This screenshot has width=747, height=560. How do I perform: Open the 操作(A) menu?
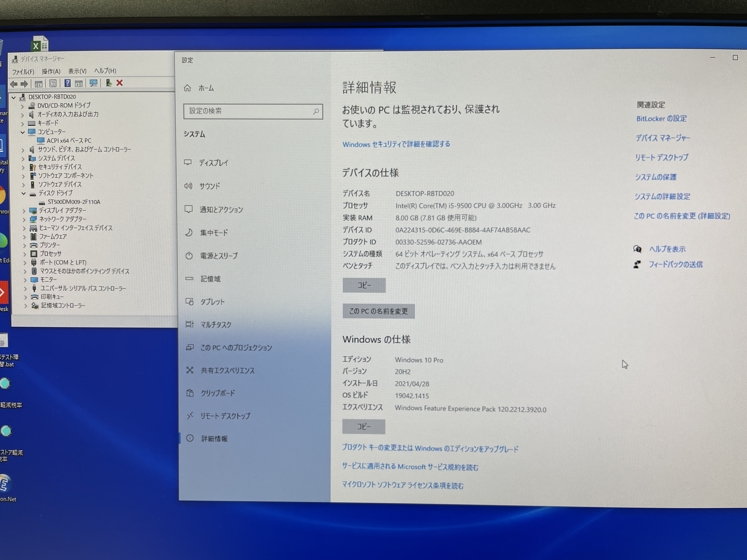coord(51,71)
